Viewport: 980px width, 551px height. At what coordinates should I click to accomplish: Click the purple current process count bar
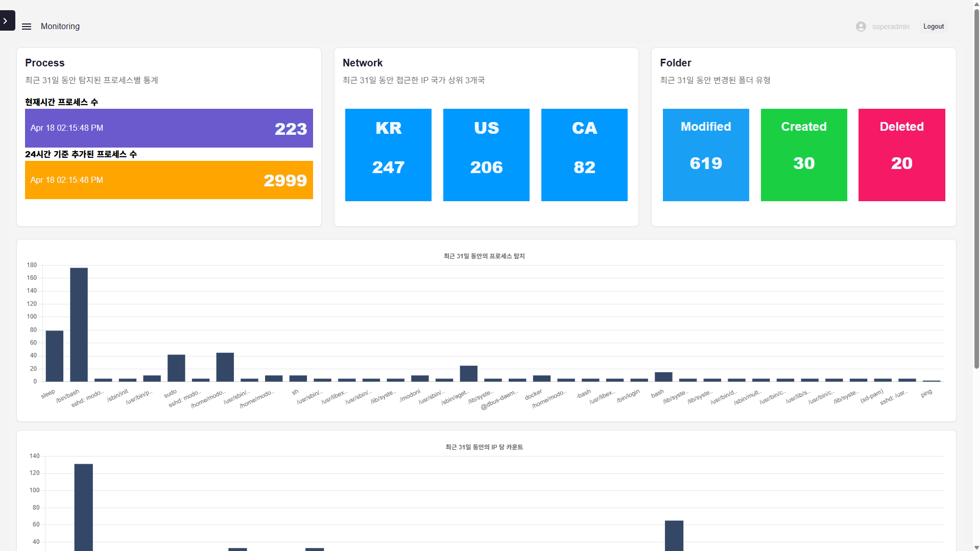pyautogui.click(x=169, y=128)
